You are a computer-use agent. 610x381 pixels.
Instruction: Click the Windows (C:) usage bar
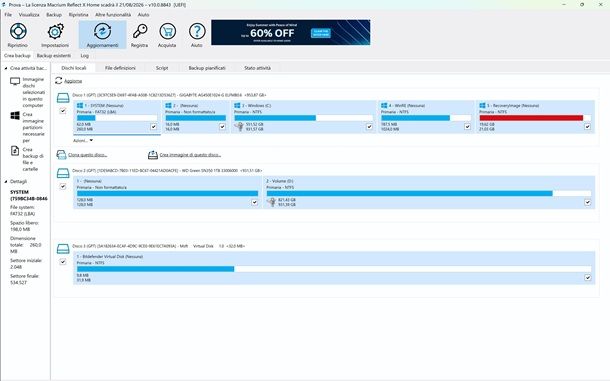click(x=303, y=118)
